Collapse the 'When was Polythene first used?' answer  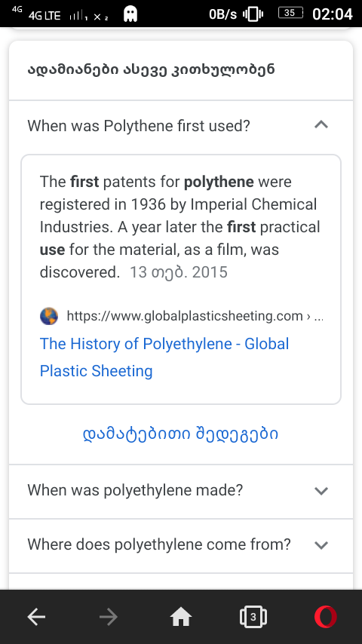click(x=321, y=124)
